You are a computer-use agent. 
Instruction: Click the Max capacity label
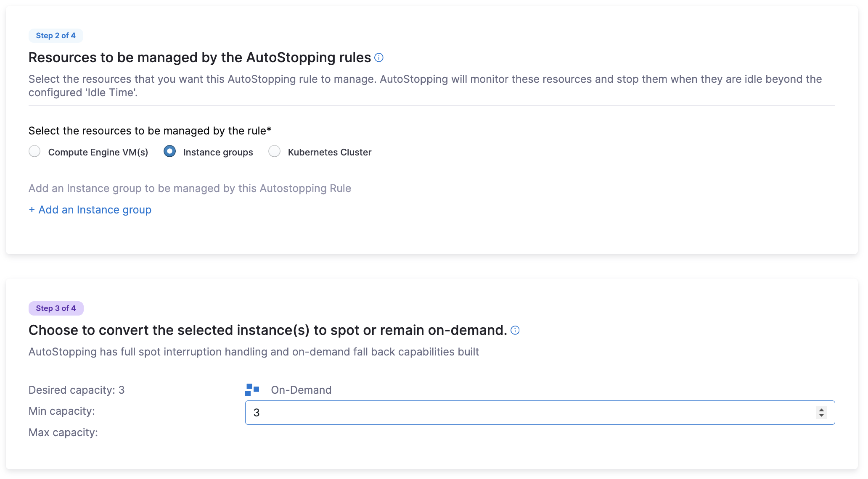[x=63, y=432]
